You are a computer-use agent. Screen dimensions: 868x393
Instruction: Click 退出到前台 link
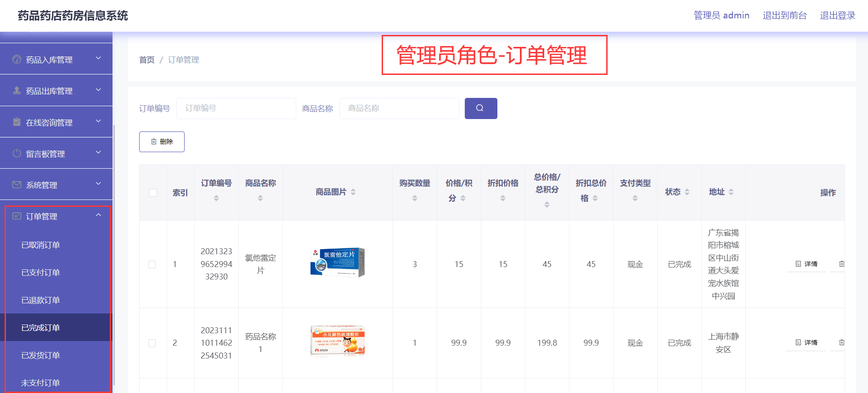784,15
